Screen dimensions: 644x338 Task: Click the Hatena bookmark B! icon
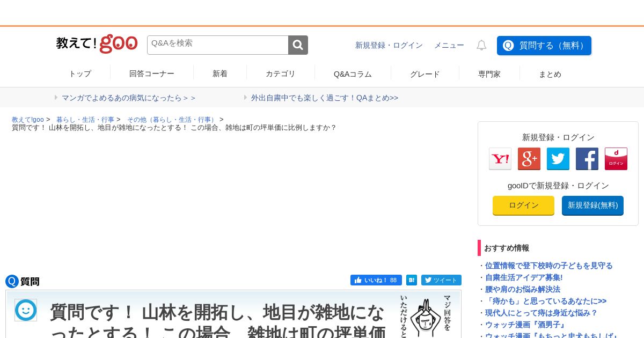click(x=412, y=280)
